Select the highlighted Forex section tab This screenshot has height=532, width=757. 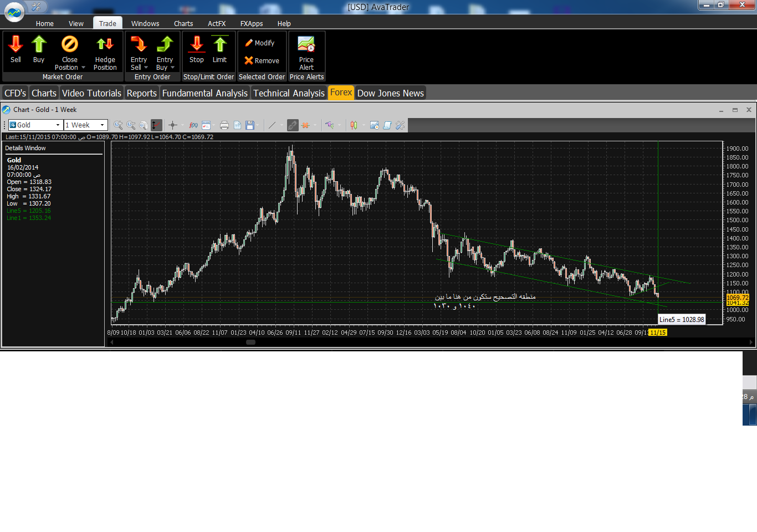pos(341,93)
